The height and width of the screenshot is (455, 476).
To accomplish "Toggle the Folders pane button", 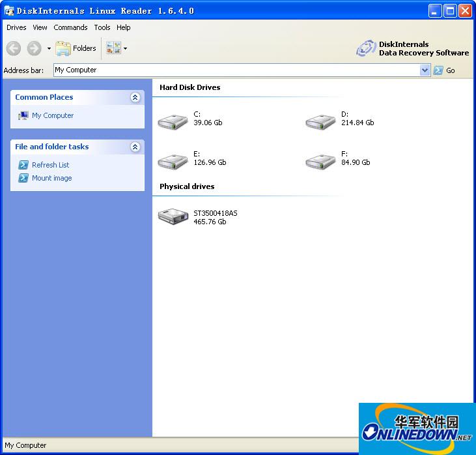I will point(76,48).
